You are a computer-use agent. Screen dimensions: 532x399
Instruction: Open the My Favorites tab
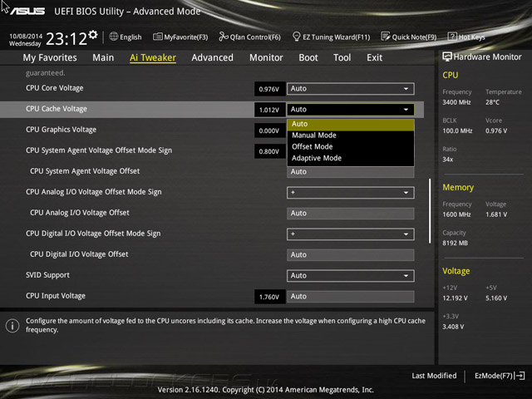click(50, 57)
